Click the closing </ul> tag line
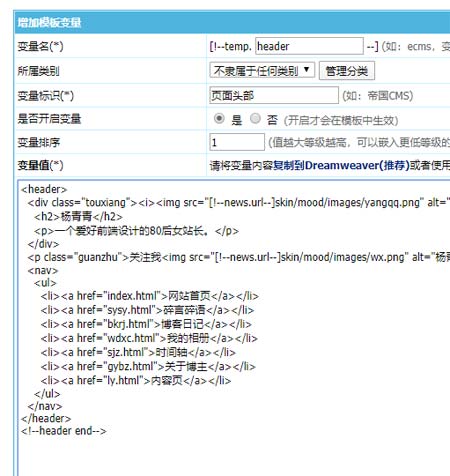450x476 pixels. (47, 394)
